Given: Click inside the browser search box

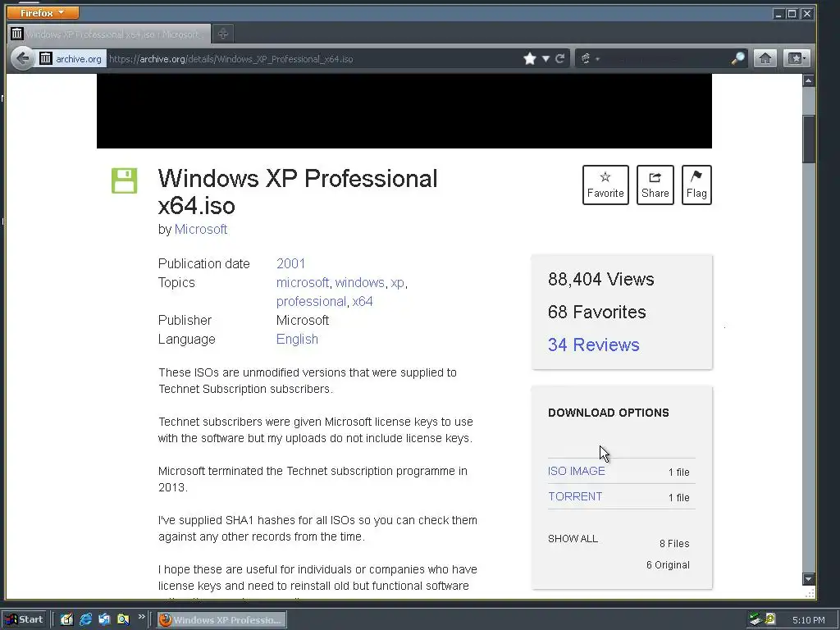Looking at the screenshot, I should (x=664, y=59).
